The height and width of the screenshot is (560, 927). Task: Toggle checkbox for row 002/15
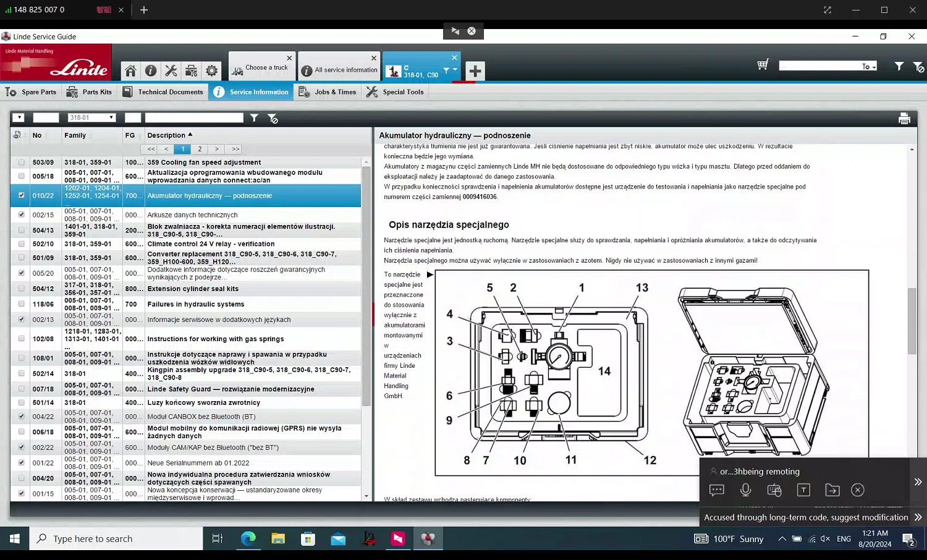click(22, 215)
